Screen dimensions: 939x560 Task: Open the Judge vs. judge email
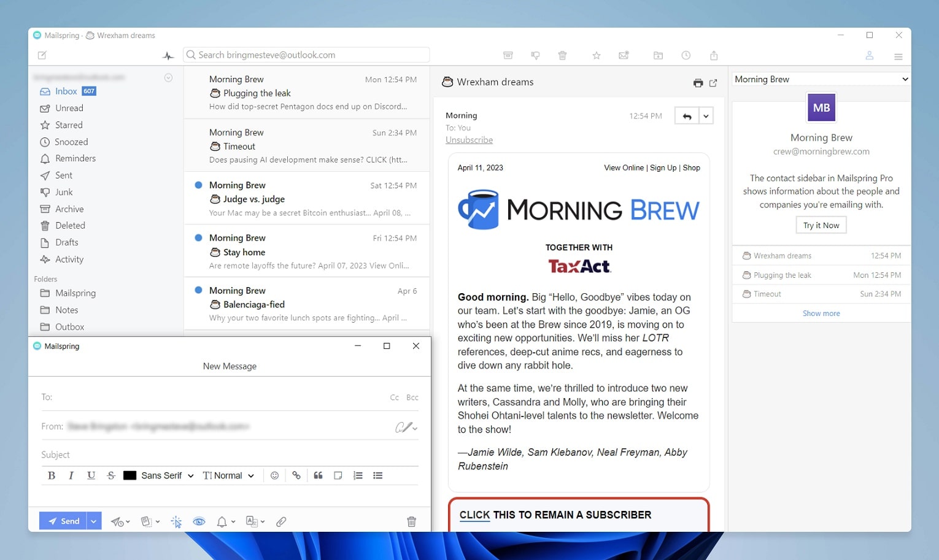307,198
